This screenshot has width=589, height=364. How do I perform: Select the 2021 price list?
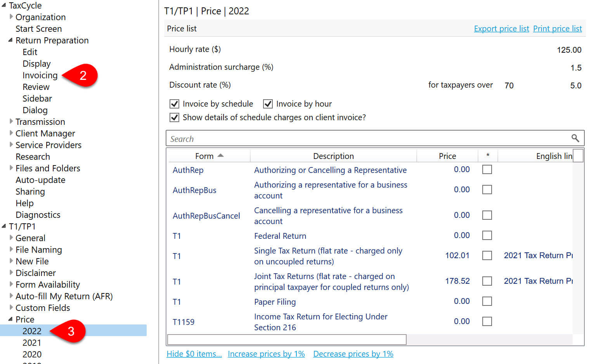[x=32, y=343]
